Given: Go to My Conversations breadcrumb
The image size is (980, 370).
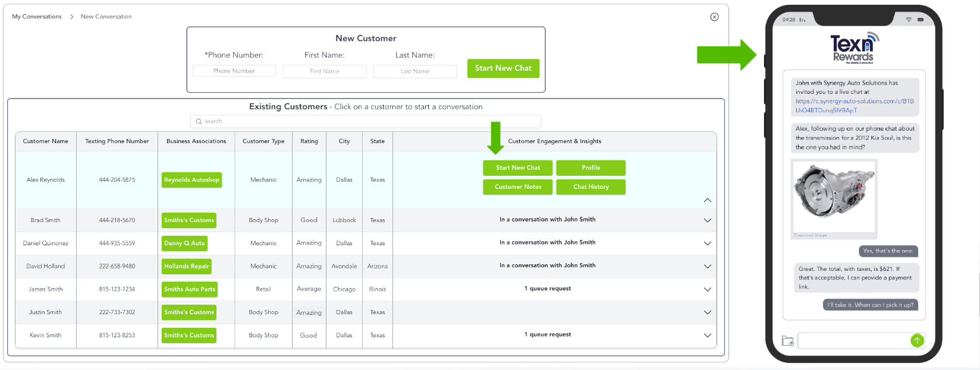Looking at the screenshot, I should pyautogui.click(x=37, y=17).
